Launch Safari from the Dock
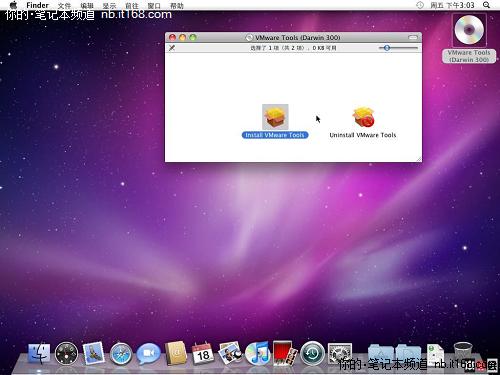The width and height of the screenshot is (500, 375). pyautogui.click(x=121, y=353)
